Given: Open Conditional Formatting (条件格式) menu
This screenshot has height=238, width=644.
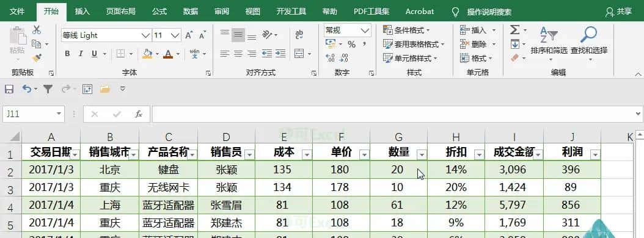Looking at the screenshot, I should [406, 30].
